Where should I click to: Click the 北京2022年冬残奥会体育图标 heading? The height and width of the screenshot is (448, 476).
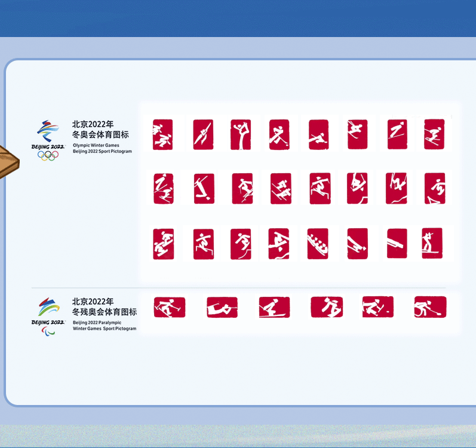point(105,306)
